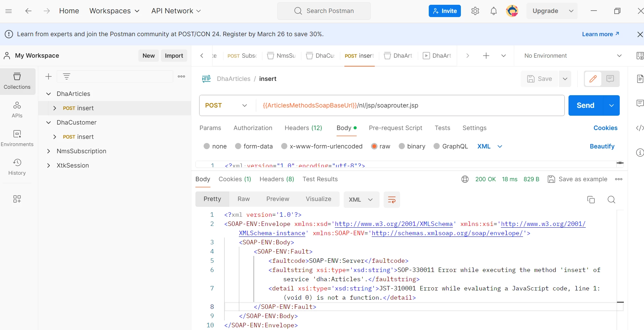This screenshot has width=644, height=330.
Task: Open Save options dropdown arrow
Action: tap(565, 79)
